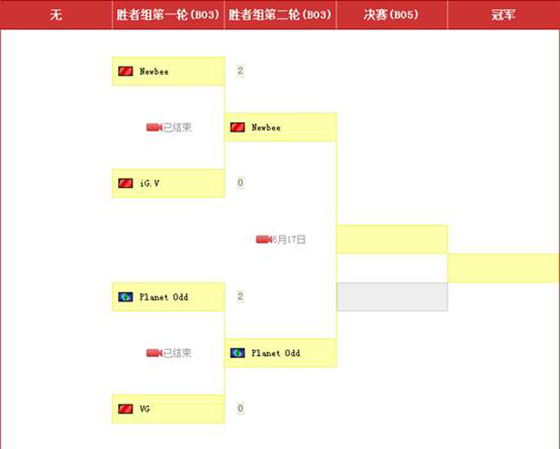Click the empty champion slot
This screenshot has width=560, height=449.
(504, 268)
